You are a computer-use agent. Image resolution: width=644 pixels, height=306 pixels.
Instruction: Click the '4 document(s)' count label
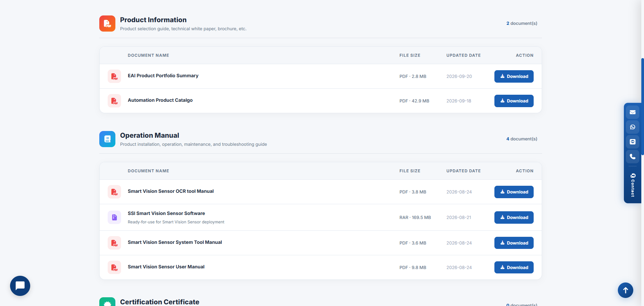click(x=522, y=139)
